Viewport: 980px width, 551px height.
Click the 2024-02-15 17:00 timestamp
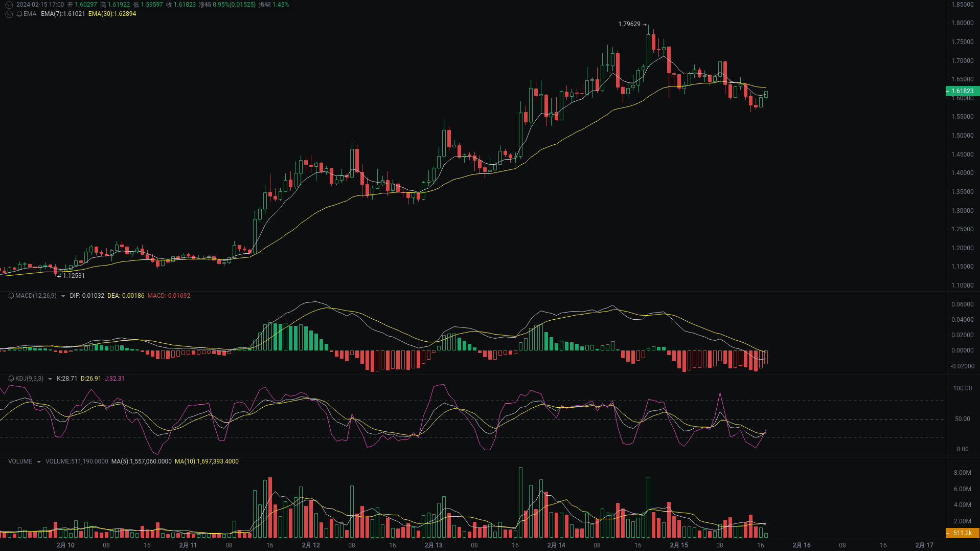pos(40,5)
